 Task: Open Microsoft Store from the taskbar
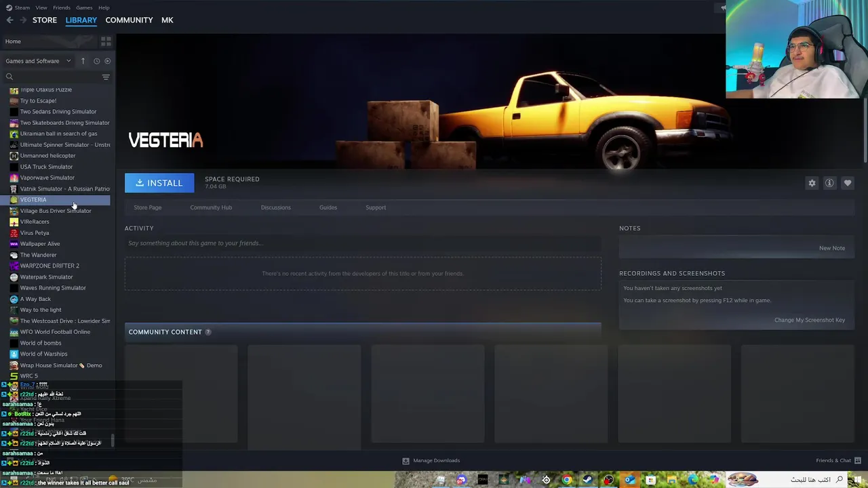(651, 480)
